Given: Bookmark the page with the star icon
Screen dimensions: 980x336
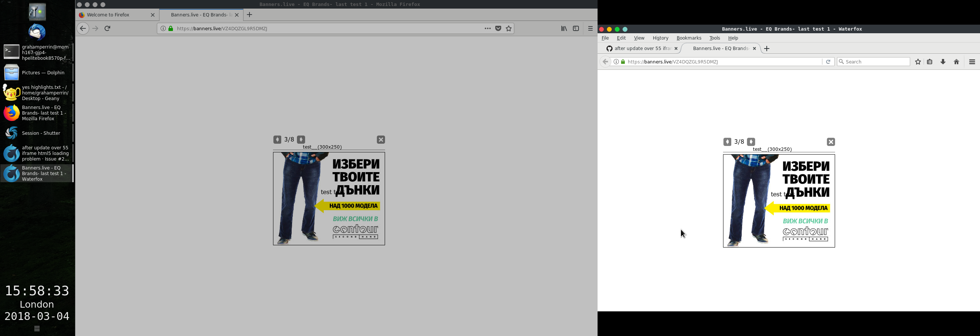Looking at the screenshot, I should [509, 28].
